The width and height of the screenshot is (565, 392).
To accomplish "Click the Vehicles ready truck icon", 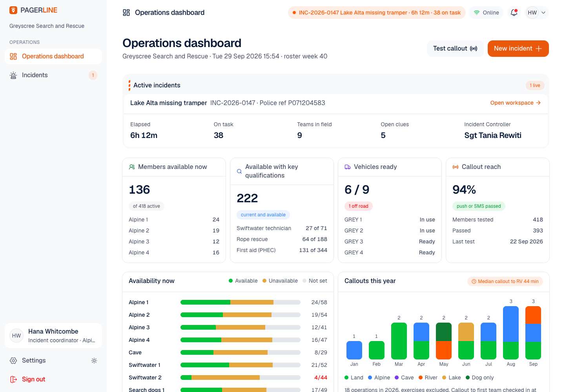I will (x=348, y=167).
